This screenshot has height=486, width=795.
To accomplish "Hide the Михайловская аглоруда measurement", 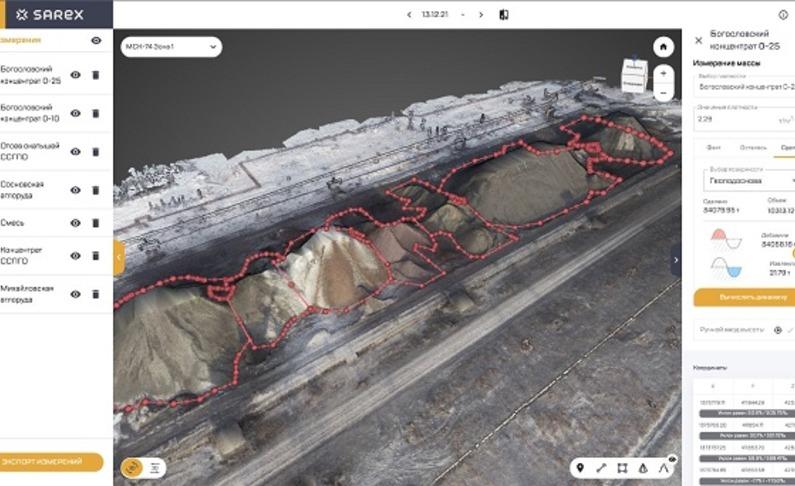I will pos(75,294).
